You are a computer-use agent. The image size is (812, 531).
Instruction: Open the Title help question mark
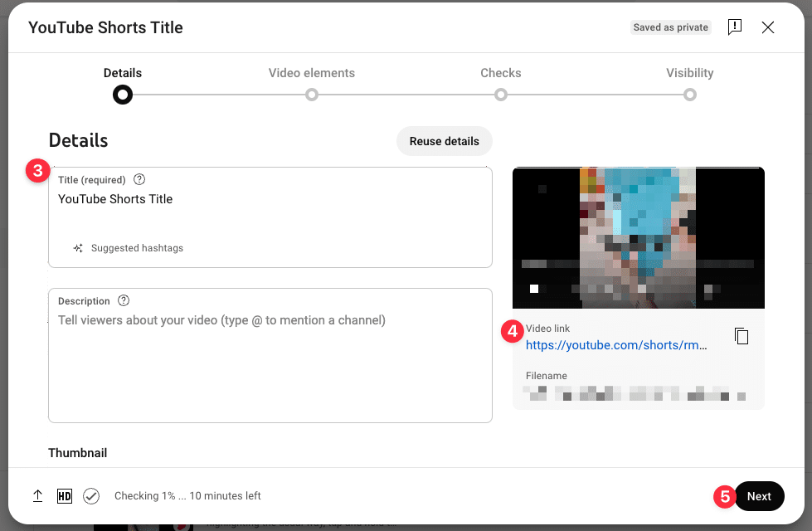click(x=139, y=179)
